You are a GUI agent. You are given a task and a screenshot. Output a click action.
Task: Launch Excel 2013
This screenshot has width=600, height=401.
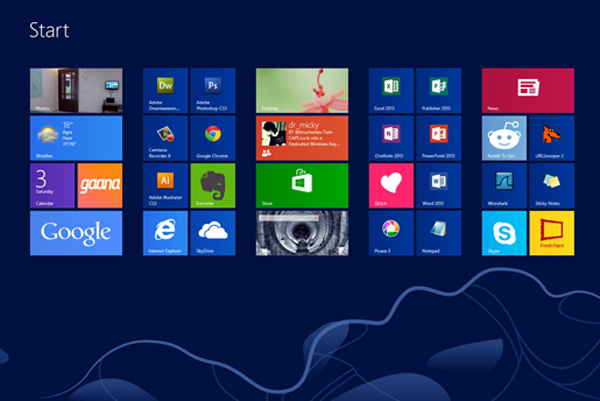point(391,91)
